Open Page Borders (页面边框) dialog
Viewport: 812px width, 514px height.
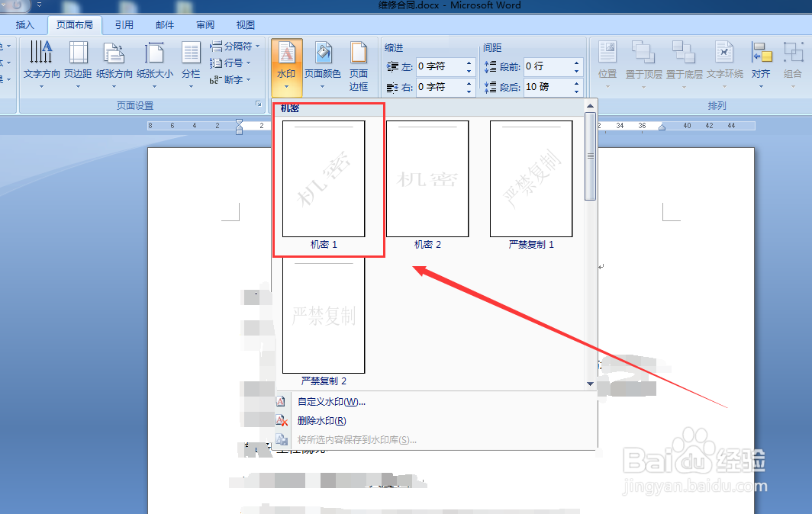tap(359, 66)
